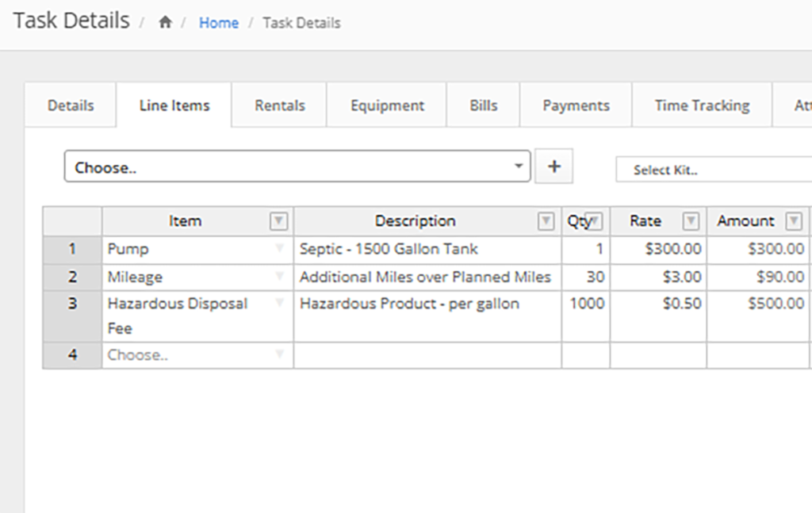Click the Mileage item cell
This screenshot has height=513, width=812.
pyautogui.click(x=197, y=277)
